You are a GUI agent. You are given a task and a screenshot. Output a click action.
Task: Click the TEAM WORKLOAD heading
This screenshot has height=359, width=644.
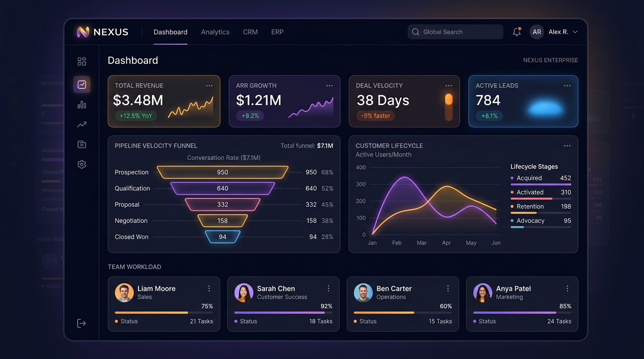134,267
